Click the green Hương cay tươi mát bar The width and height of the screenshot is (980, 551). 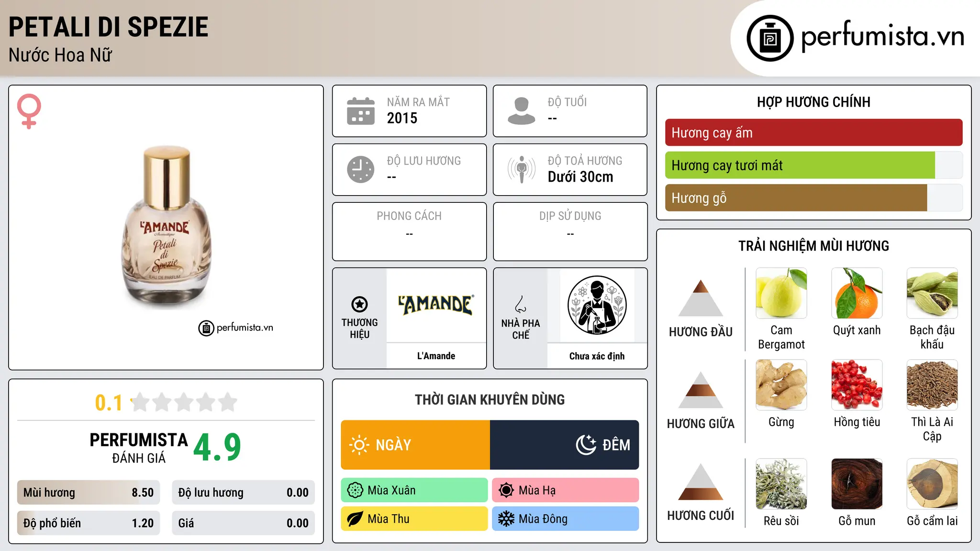[800, 165]
